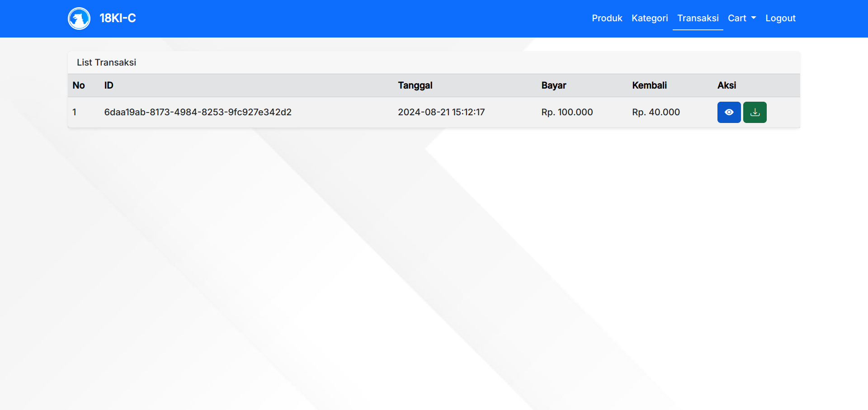This screenshot has width=868, height=410.
Task: Open the Produk page
Action: click(607, 18)
